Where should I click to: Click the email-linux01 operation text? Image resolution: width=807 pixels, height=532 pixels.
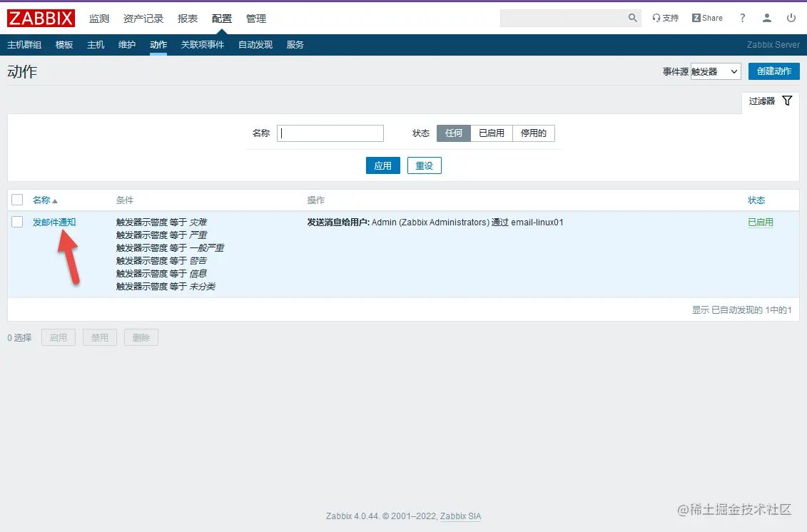click(537, 222)
